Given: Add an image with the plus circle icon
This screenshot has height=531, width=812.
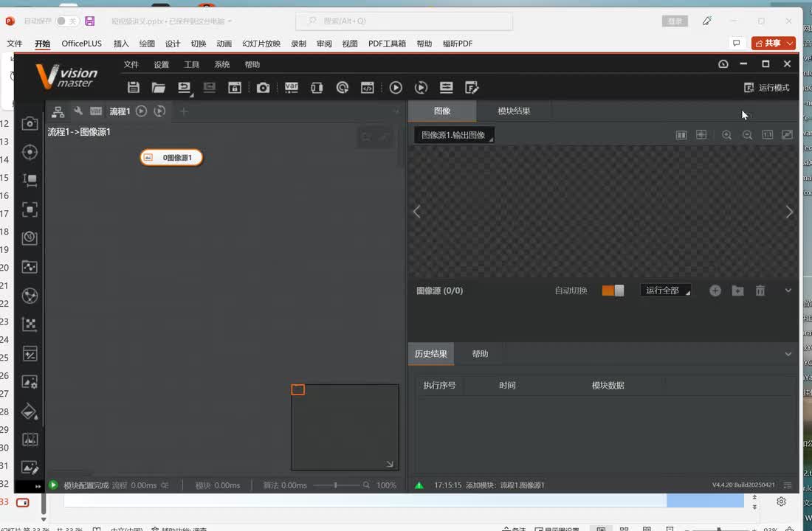Looking at the screenshot, I should (x=715, y=291).
